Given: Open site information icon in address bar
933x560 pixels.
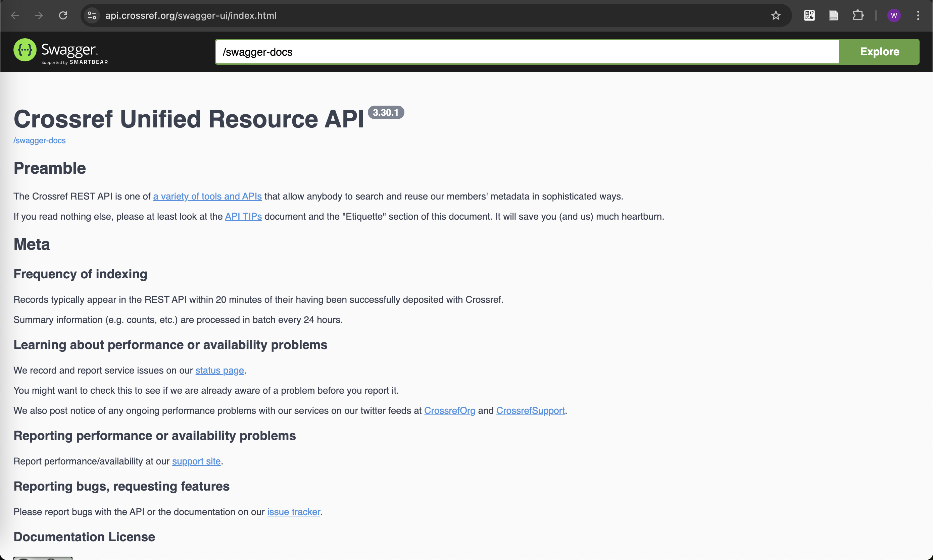Looking at the screenshot, I should [92, 15].
